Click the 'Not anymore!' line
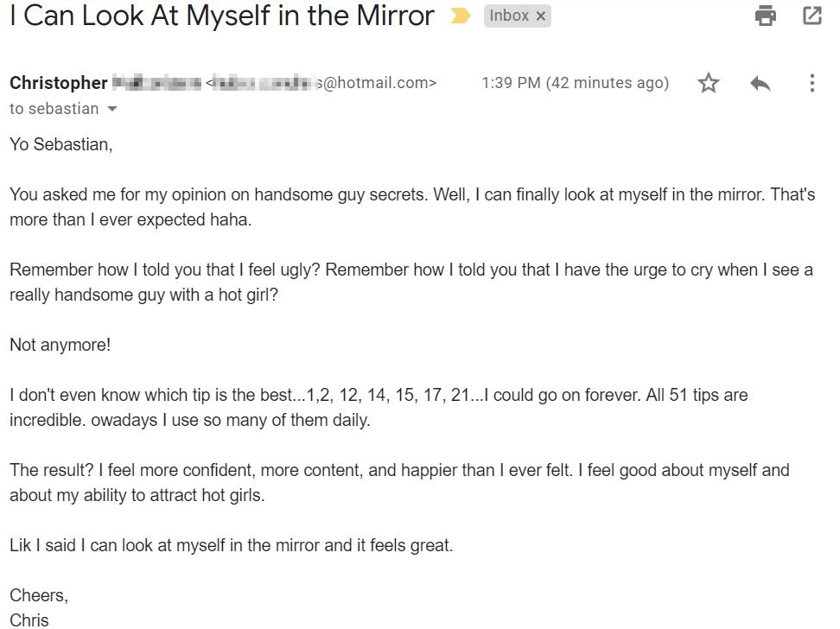The width and height of the screenshot is (840, 629). (x=60, y=345)
